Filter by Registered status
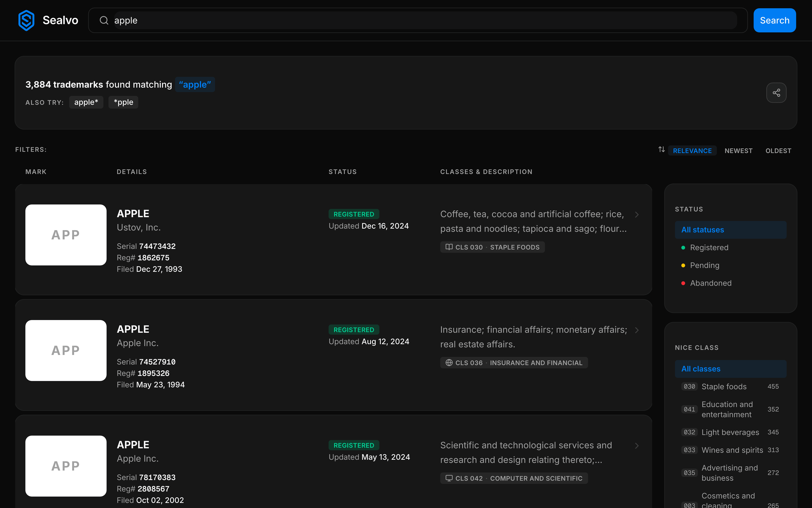Image resolution: width=812 pixels, height=508 pixels. [x=730, y=248]
